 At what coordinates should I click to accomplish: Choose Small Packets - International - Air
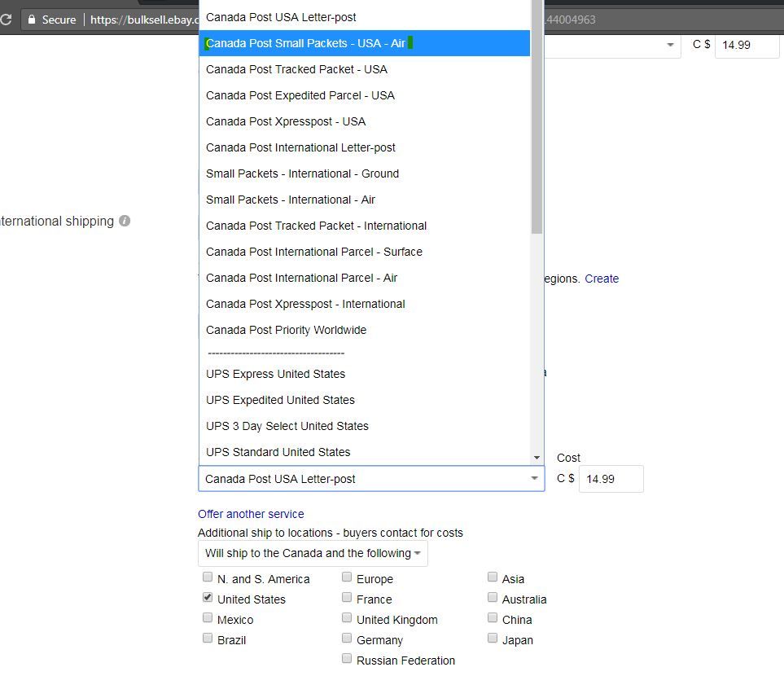(365, 200)
